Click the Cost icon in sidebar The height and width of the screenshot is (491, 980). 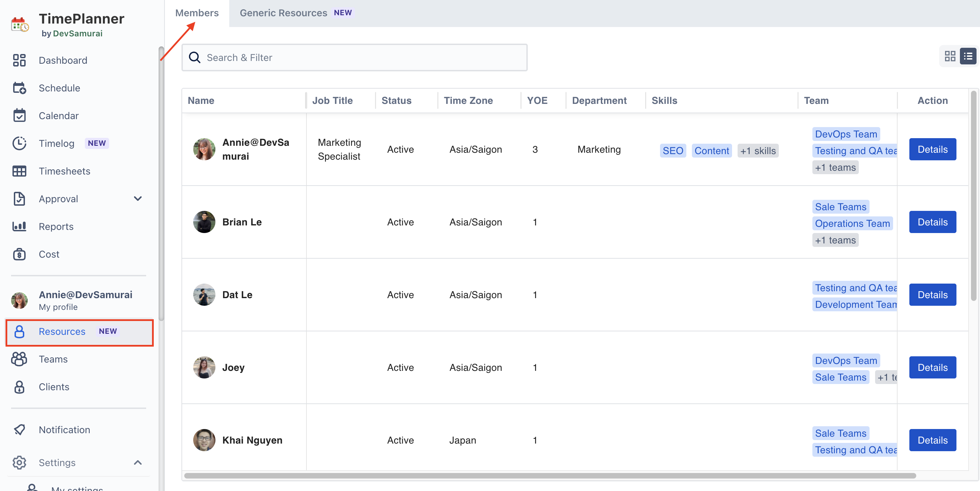coord(19,254)
